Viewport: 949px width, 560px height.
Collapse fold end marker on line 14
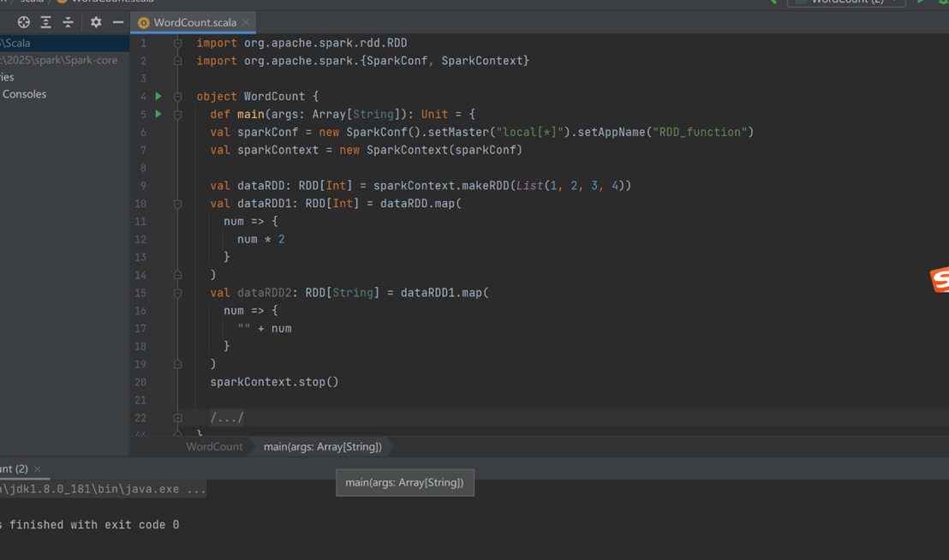coord(178,275)
